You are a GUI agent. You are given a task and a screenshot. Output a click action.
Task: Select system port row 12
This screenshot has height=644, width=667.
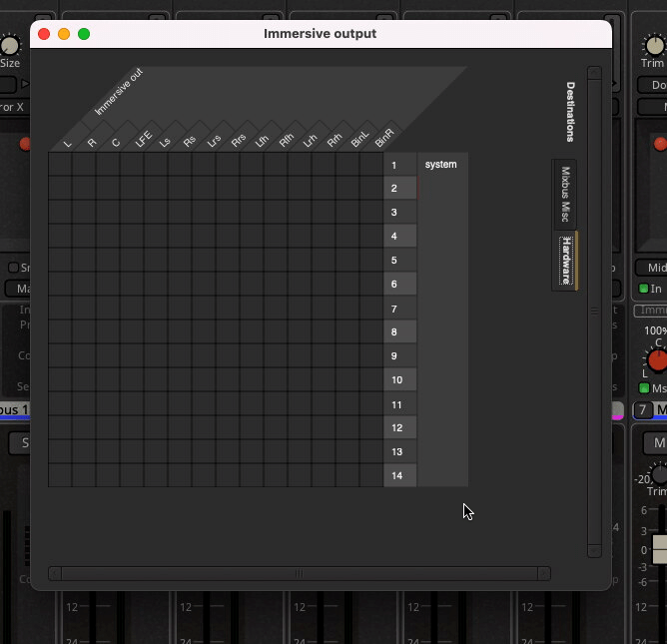point(399,427)
